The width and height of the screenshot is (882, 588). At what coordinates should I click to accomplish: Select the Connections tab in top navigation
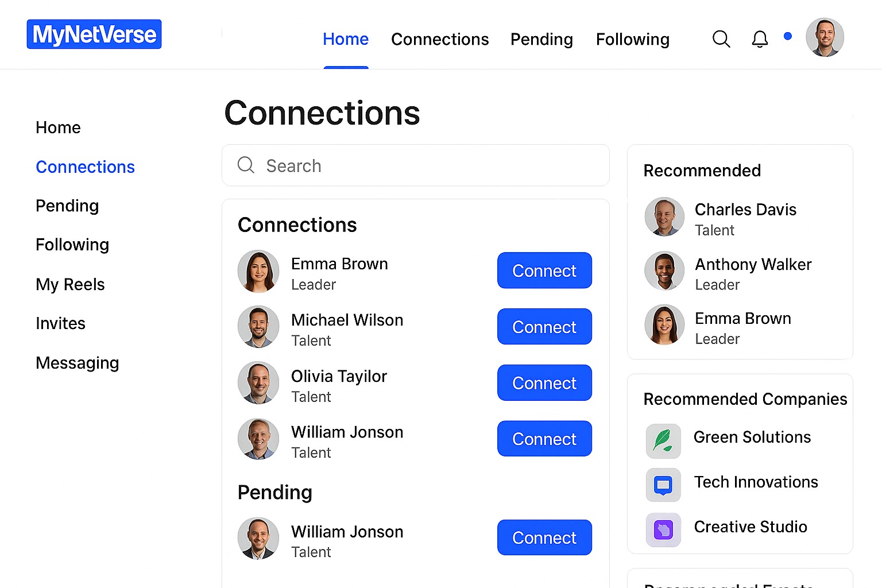[x=440, y=39]
